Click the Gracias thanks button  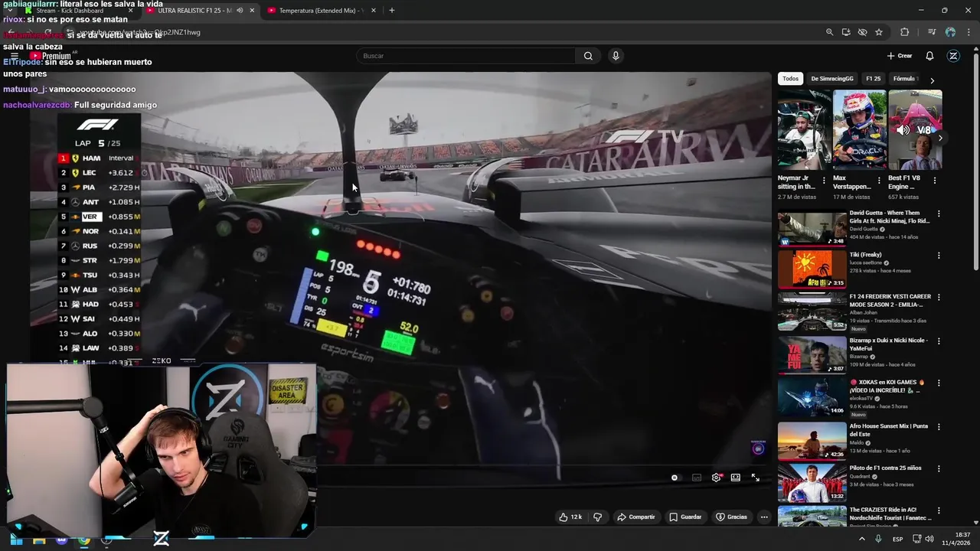pyautogui.click(x=732, y=517)
